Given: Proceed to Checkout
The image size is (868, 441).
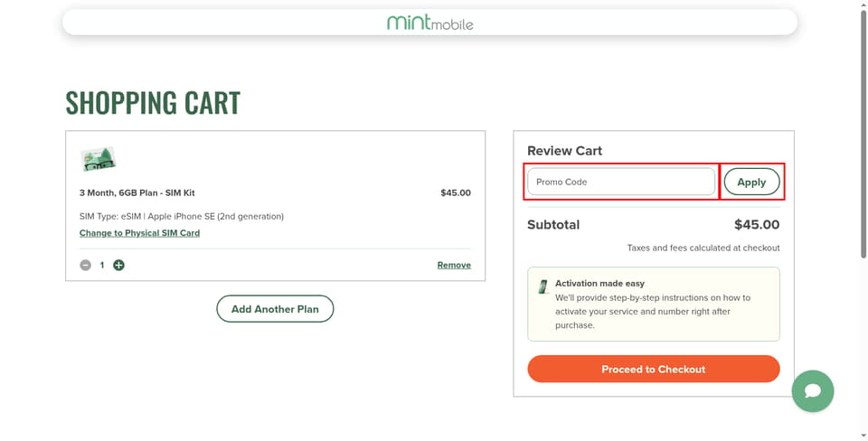Looking at the screenshot, I should pos(653,369).
